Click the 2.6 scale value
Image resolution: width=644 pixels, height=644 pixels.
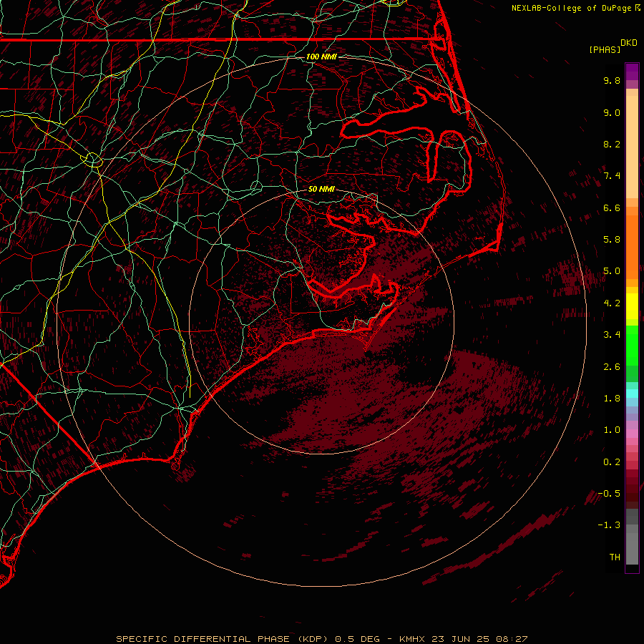click(612, 367)
